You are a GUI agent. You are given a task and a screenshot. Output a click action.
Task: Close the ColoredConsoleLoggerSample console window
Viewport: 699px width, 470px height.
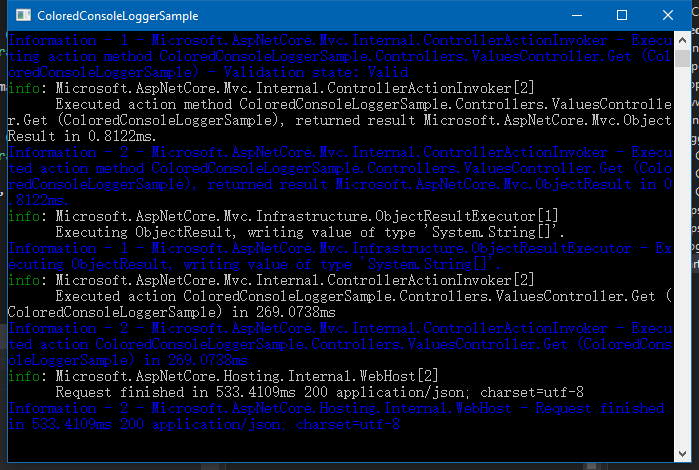click(x=667, y=16)
